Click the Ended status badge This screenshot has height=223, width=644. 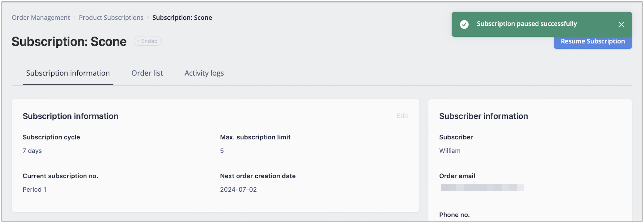[x=148, y=41]
